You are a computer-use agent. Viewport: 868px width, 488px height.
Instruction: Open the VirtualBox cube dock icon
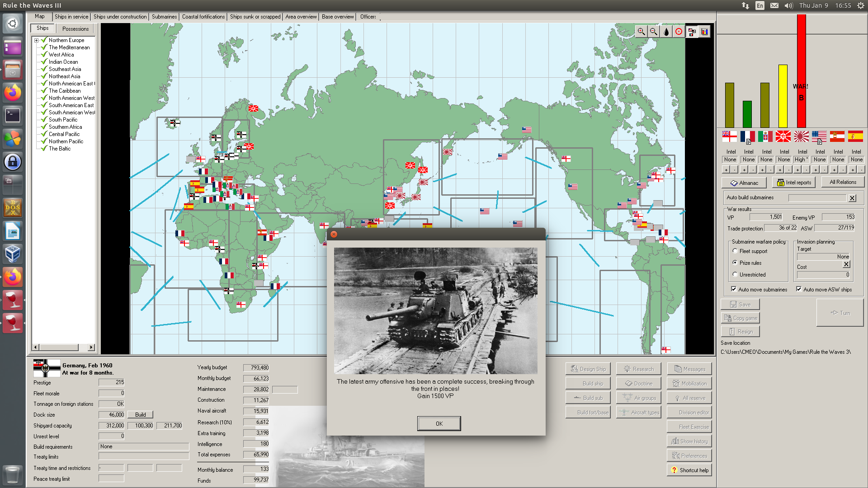[13, 253]
